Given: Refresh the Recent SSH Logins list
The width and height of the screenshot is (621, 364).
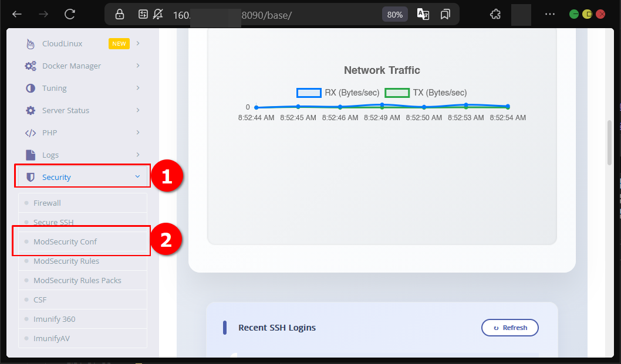Looking at the screenshot, I should (x=509, y=328).
